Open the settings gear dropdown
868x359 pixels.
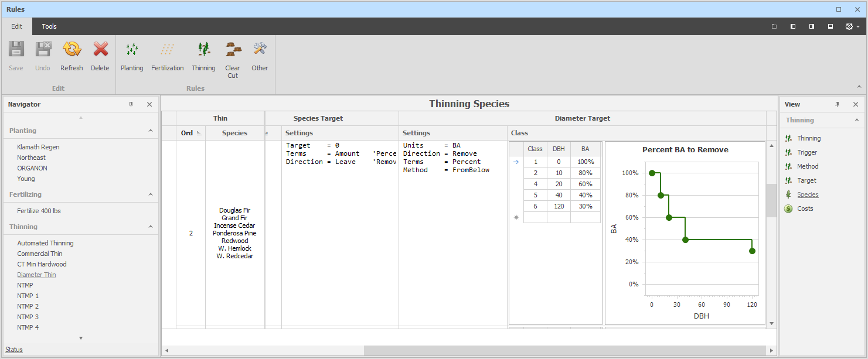tap(852, 26)
